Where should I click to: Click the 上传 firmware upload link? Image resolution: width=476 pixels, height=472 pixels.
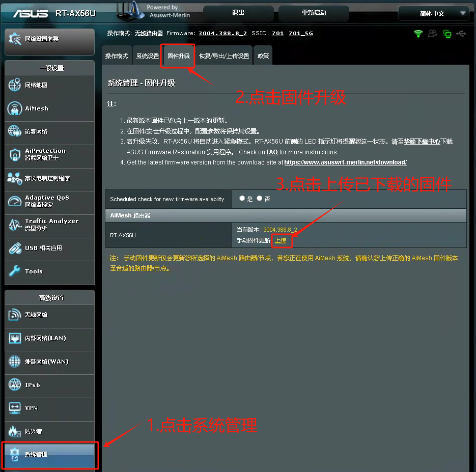(x=281, y=240)
